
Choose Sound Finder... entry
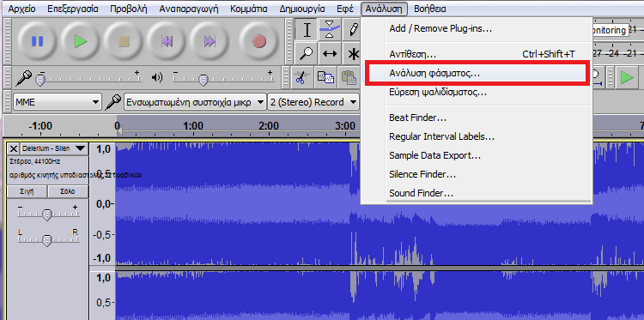tap(477, 193)
